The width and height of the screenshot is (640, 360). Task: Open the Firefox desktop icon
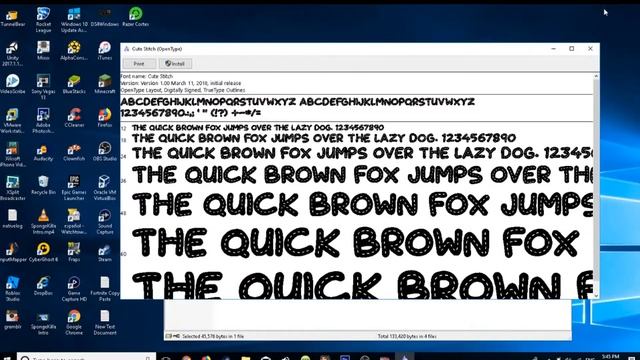pyautogui.click(x=104, y=118)
